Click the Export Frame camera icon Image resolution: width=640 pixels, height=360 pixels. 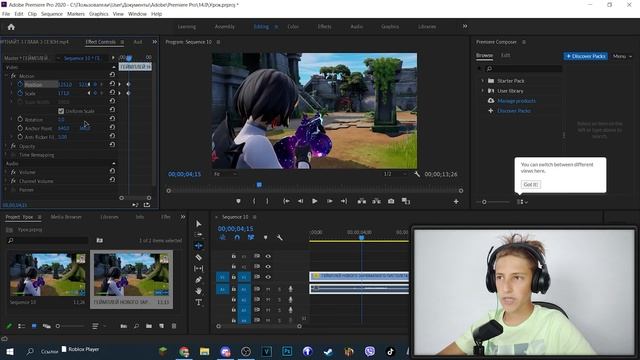coord(391,201)
